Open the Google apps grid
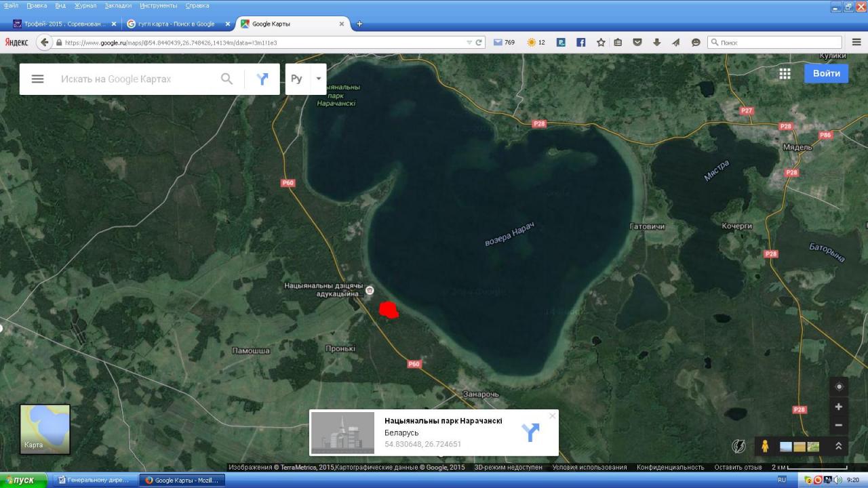This screenshot has height=488, width=868. [785, 74]
